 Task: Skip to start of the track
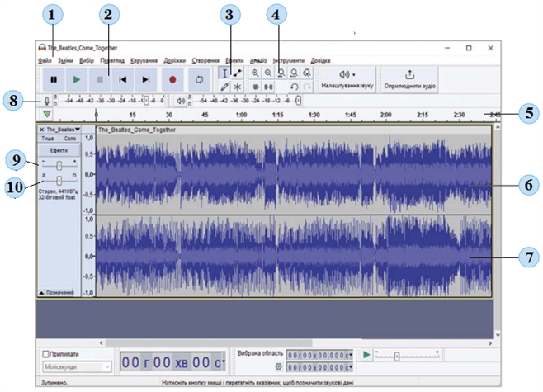pyautogui.click(x=123, y=80)
